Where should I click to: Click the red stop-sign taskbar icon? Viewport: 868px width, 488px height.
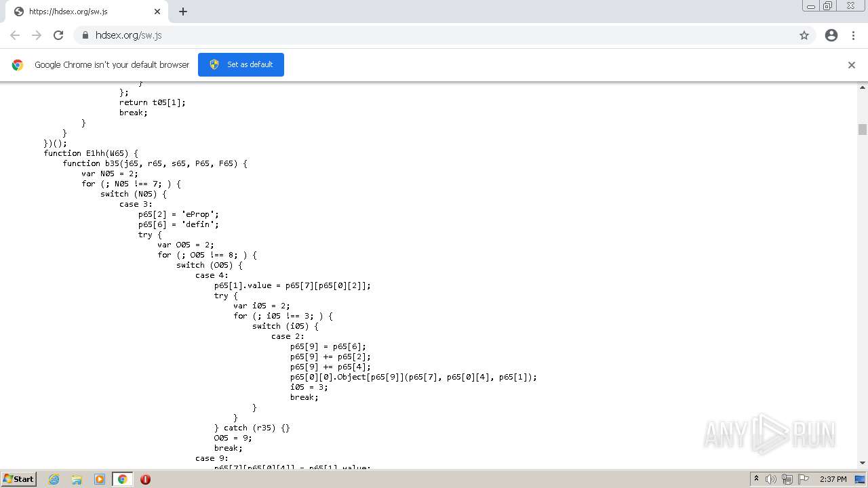tap(145, 479)
